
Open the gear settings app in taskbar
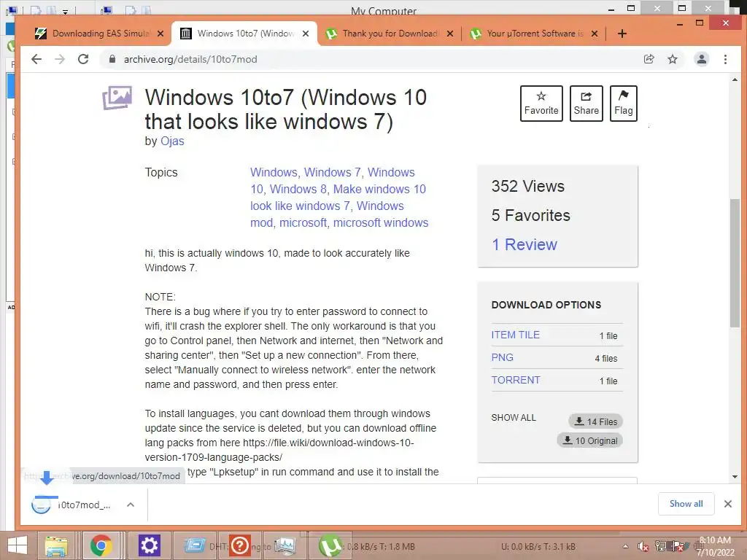(x=149, y=545)
